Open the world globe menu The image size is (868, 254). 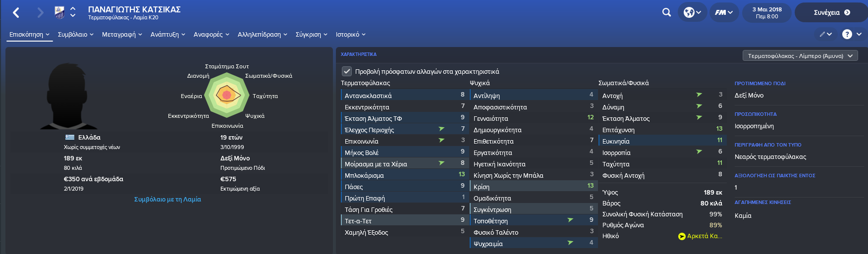[x=692, y=12]
